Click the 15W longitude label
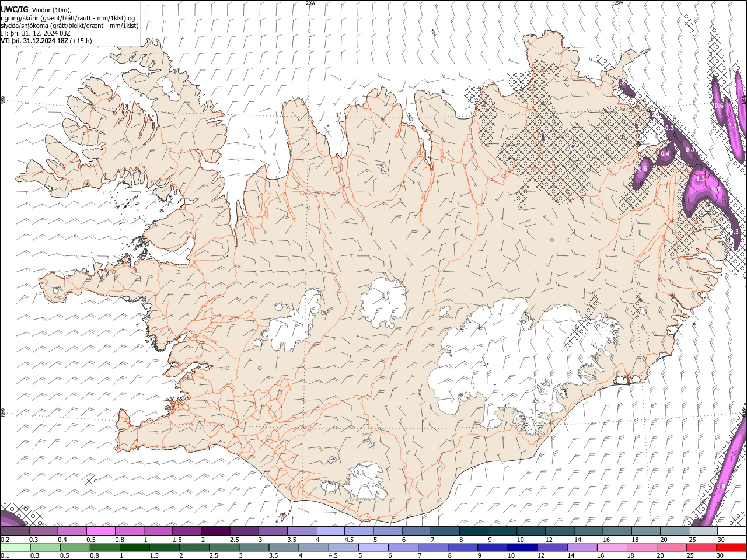The image size is (747, 560). pyautogui.click(x=617, y=3)
